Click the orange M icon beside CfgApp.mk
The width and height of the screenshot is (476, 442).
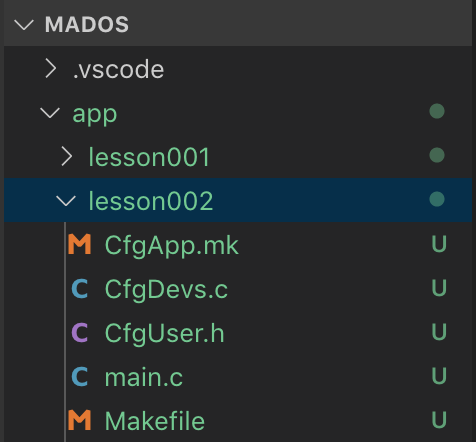click(79, 244)
